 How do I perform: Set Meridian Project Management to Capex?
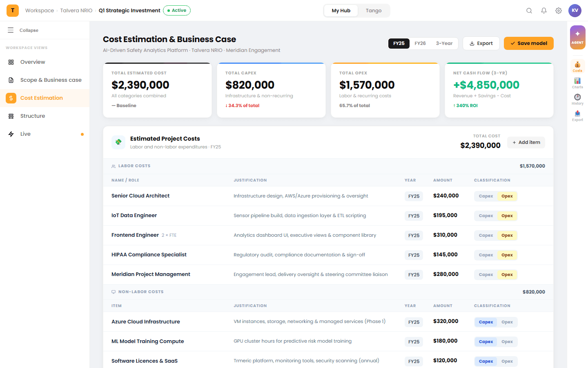coord(486,275)
